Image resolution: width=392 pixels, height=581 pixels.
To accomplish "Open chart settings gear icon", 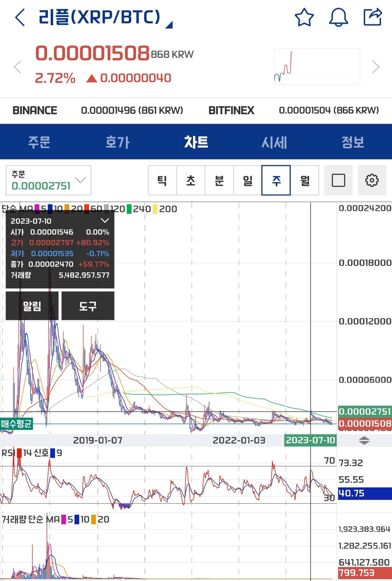I will point(372,180).
